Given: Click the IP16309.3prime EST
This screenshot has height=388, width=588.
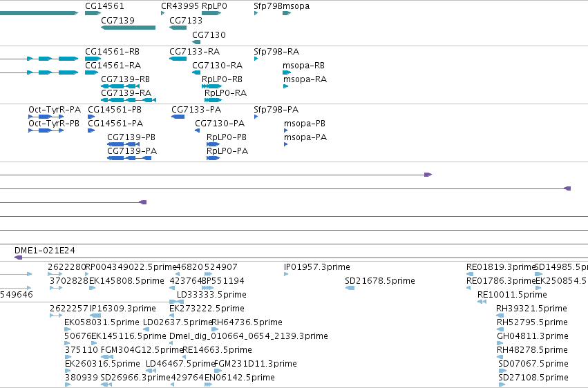Looking at the screenshot, I should pyautogui.click(x=95, y=316).
